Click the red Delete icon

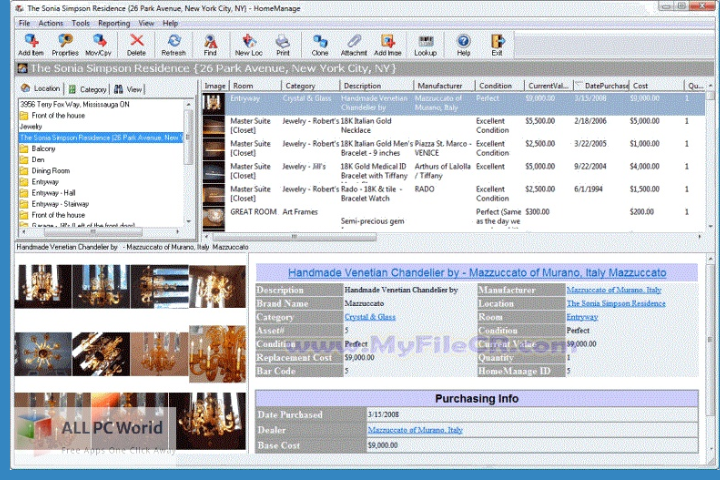[136, 45]
